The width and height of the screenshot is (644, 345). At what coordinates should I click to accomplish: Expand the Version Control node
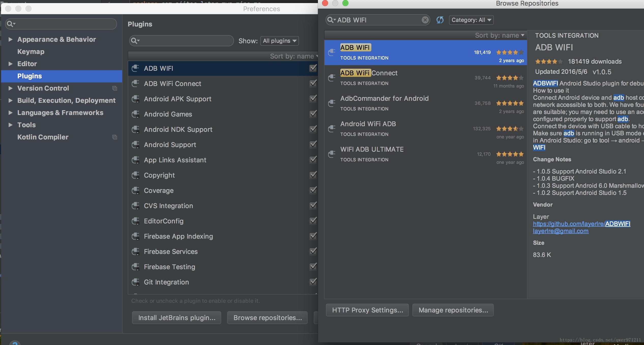pos(10,88)
